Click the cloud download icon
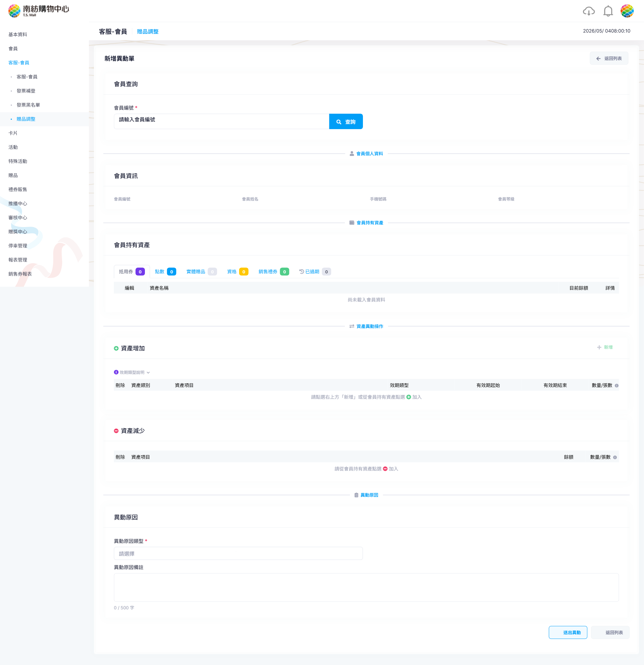Image resolution: width=644 pixels, height=665 pixels. [x=589, y=11]
